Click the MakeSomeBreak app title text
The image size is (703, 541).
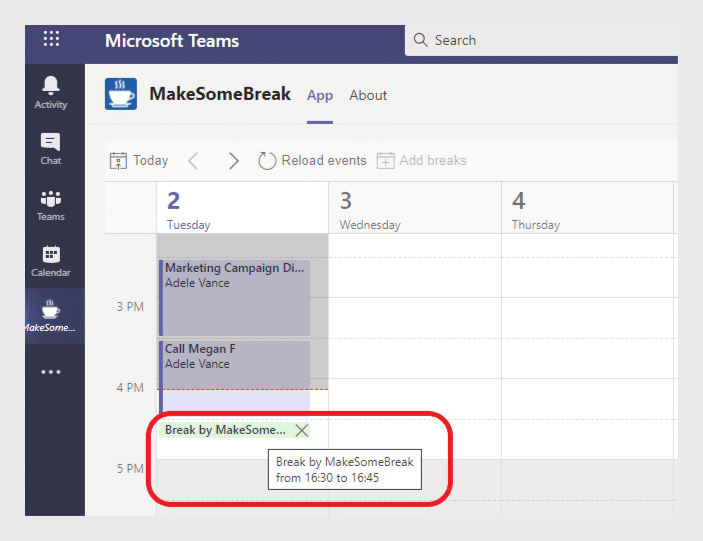point(220,94)
